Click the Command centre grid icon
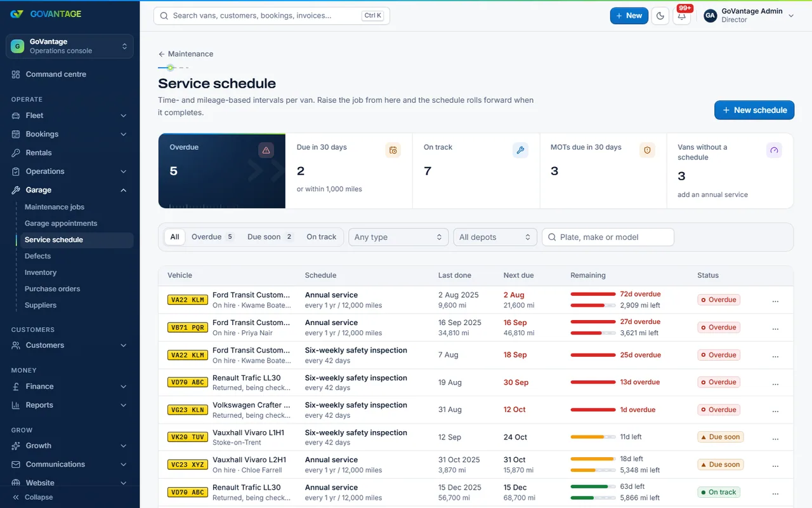Screen dimensions: 812x508 16,74
